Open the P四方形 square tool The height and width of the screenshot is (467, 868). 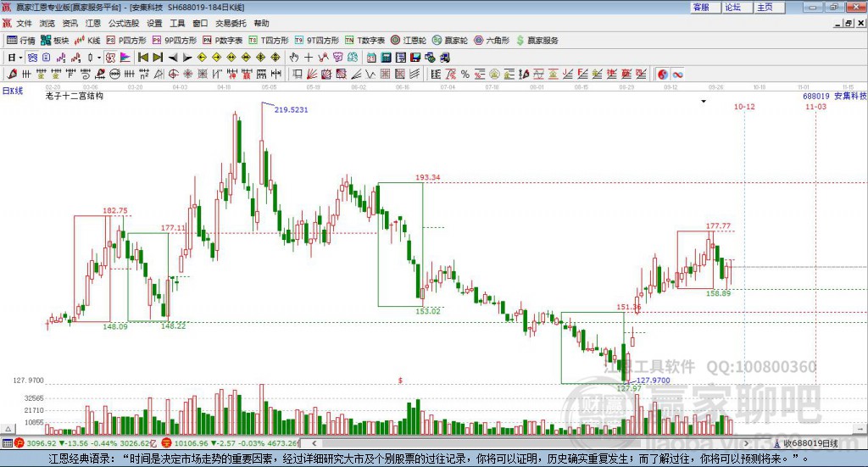coord(125,41)
